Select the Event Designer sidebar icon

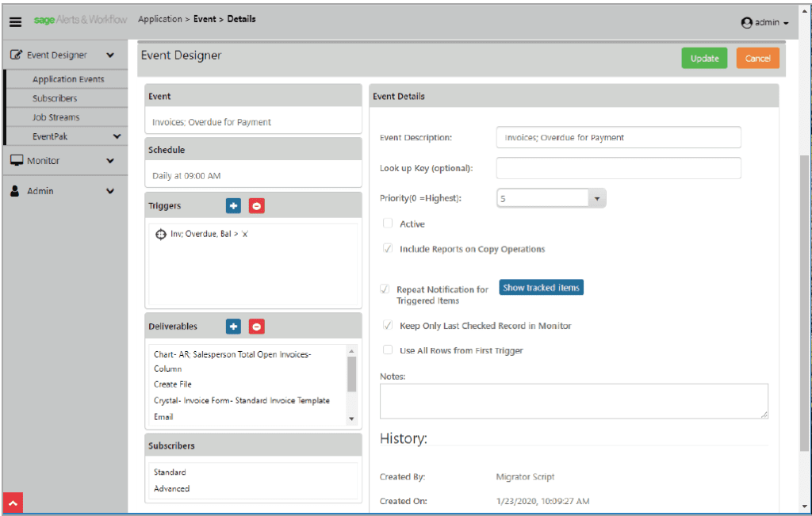click(x=16, y=54)
